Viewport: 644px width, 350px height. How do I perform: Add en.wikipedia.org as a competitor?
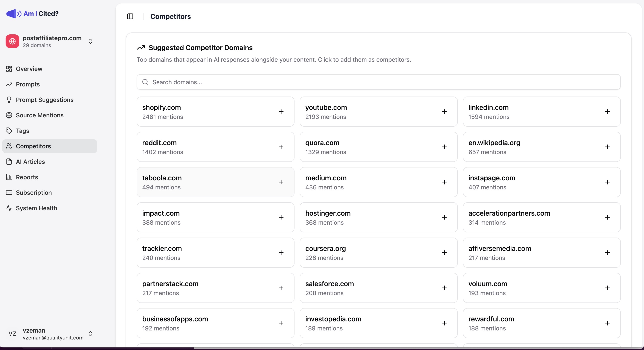coord(608,147)
